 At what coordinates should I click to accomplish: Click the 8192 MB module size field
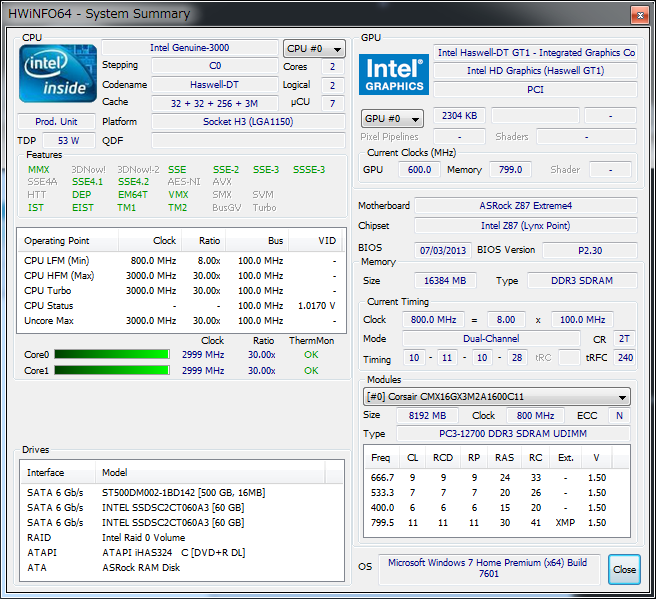click(x=428, y=416)
